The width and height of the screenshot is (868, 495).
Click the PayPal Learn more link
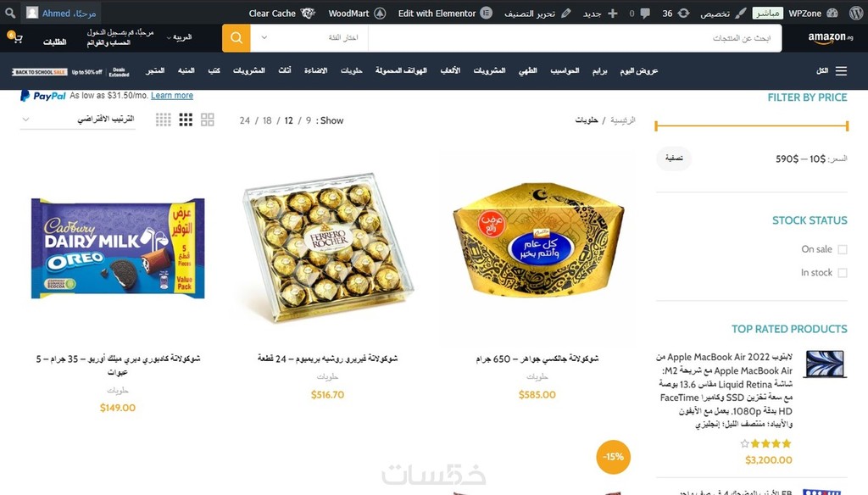(172, 95)
